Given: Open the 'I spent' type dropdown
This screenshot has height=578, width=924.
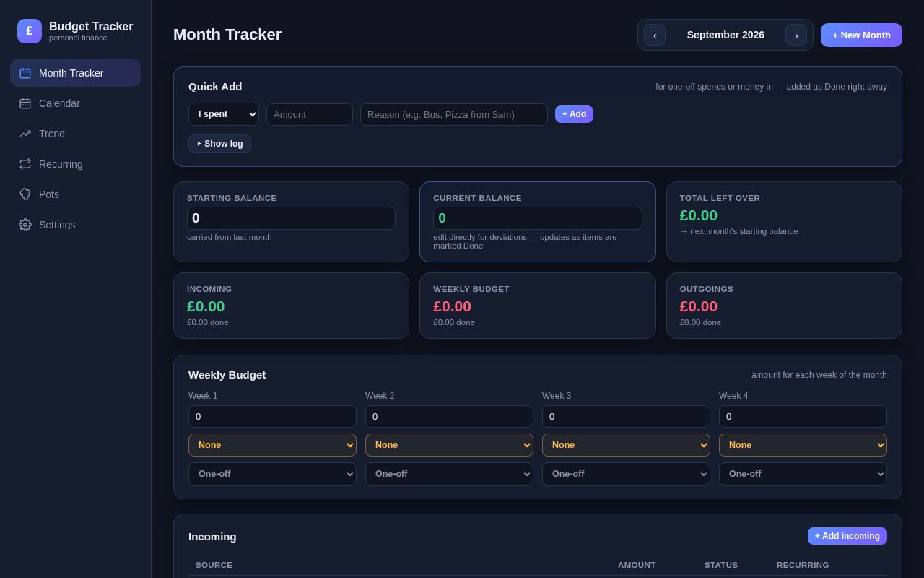Looking at the screenshot, I should click(x=224, y=114).
